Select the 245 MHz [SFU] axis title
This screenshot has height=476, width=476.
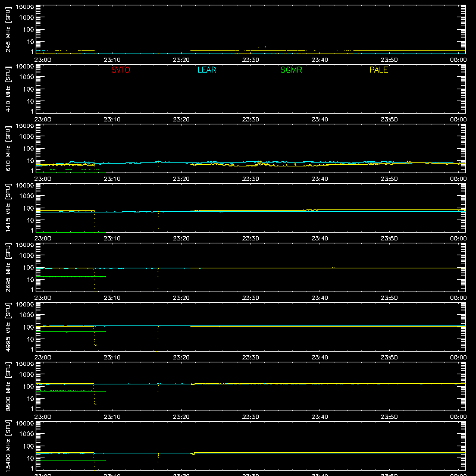(x=8, y=29)
